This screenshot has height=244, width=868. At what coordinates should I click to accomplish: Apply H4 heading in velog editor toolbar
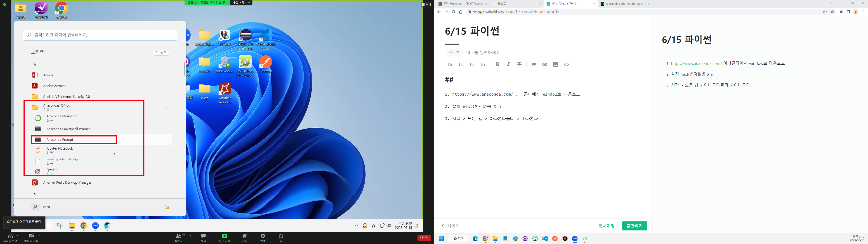(483, 64)
